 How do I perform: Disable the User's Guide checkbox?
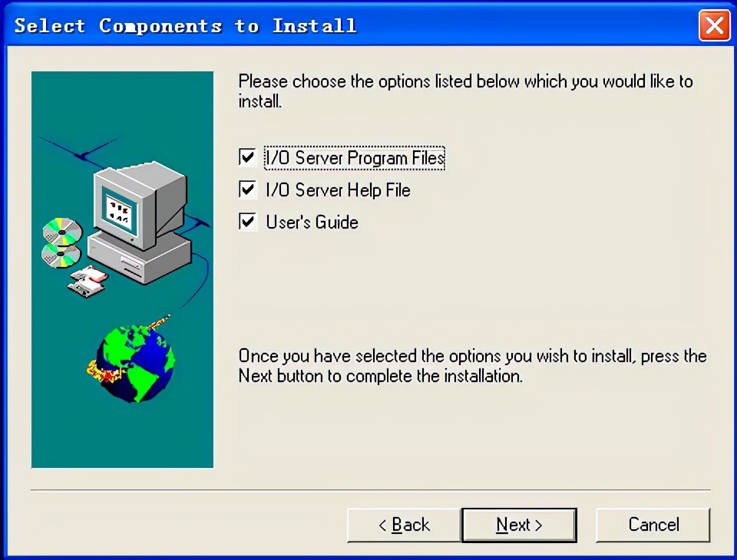coord(247,221)
